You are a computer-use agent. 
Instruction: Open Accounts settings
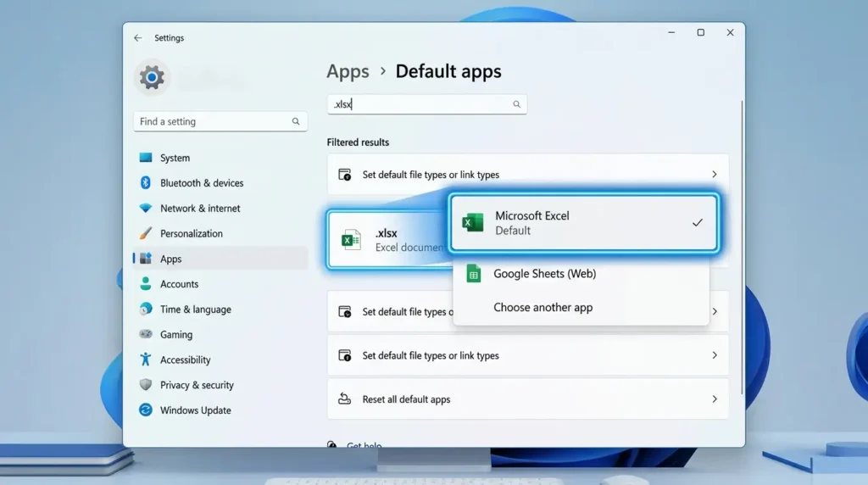(220, 284)
